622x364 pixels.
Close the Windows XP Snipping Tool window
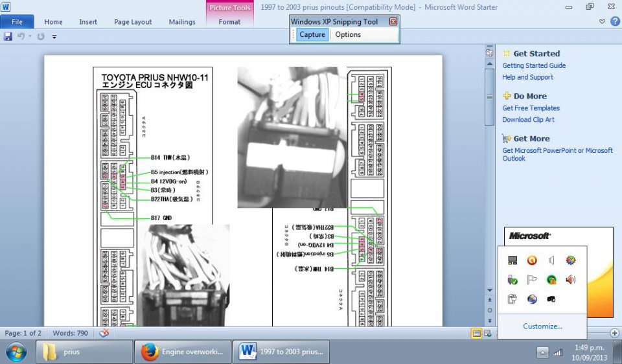point(393,22)
